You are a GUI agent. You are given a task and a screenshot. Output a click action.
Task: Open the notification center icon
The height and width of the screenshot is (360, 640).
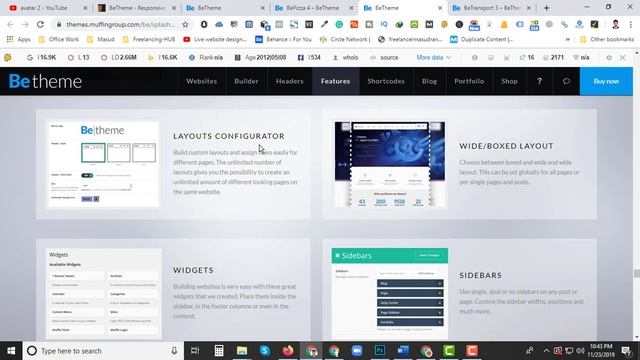[x=626, y=351]
